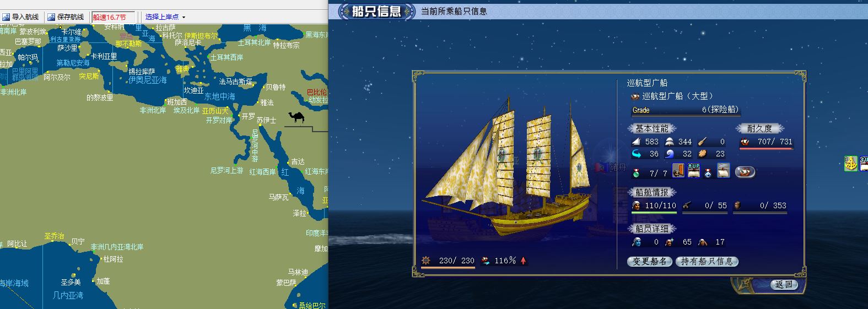Viewport: 868px width, 309px height.
Task: Click the 保存航线 save route button
Action: point(66,17)
